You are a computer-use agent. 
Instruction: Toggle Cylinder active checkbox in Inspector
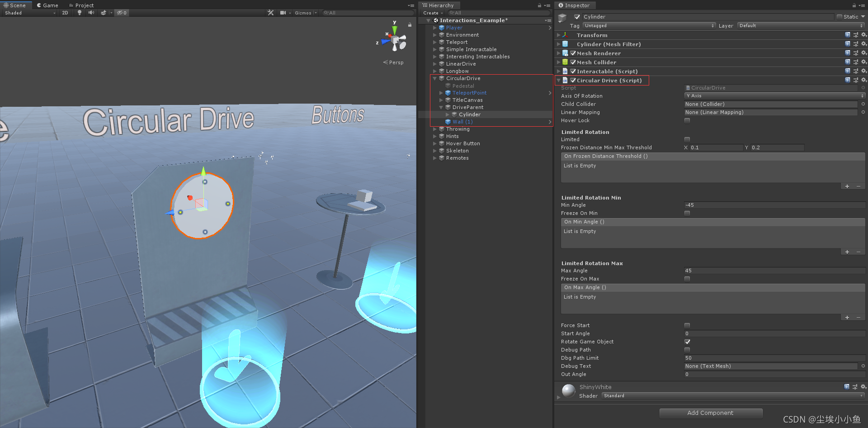pyautogui.click(x=577, y=17)
